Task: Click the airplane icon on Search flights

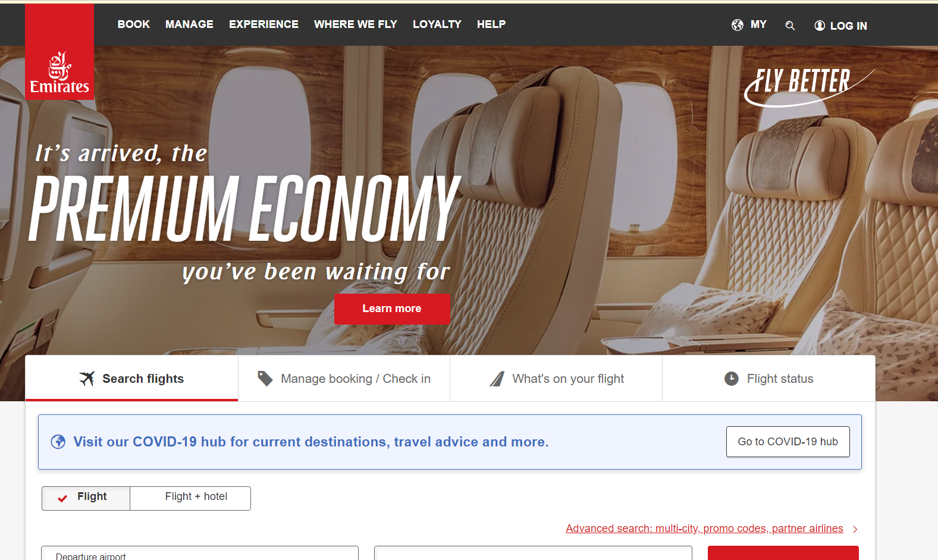Action: [x=87, y=379]
